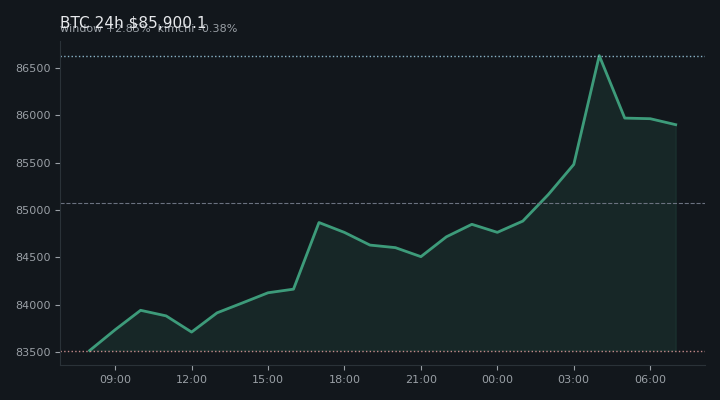Click the first data point of the price line
The width and height of the screenshot is (720, 400).
(x=90, y=351)
